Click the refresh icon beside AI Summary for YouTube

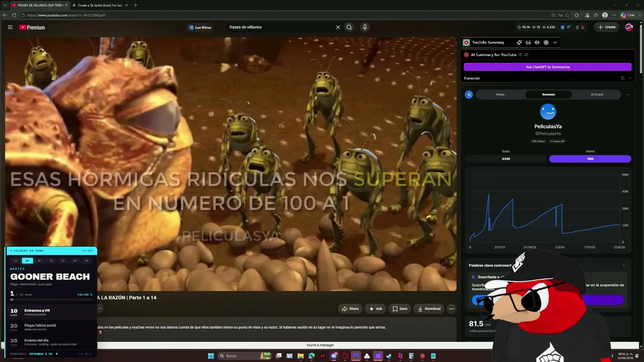pyautogui.click(x=526, y=55)
